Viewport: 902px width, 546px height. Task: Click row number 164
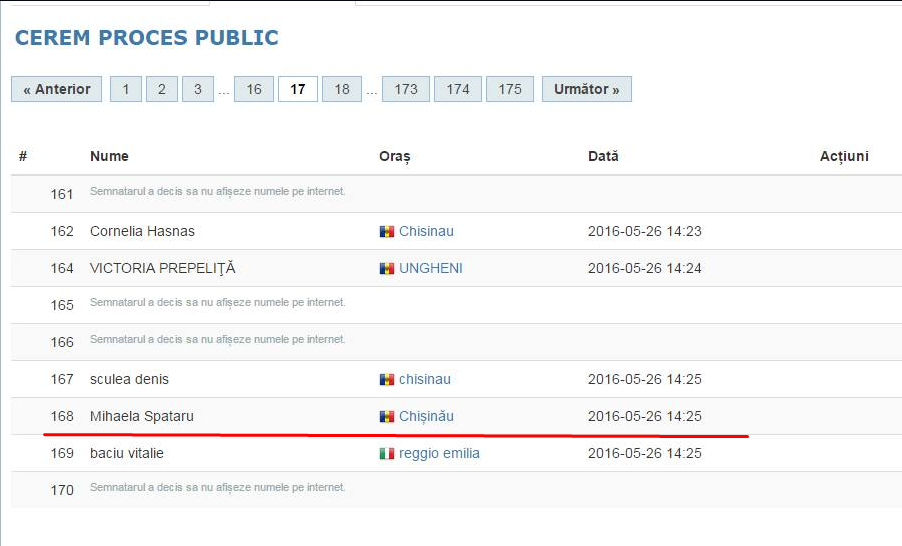click(x=62, y=268)
